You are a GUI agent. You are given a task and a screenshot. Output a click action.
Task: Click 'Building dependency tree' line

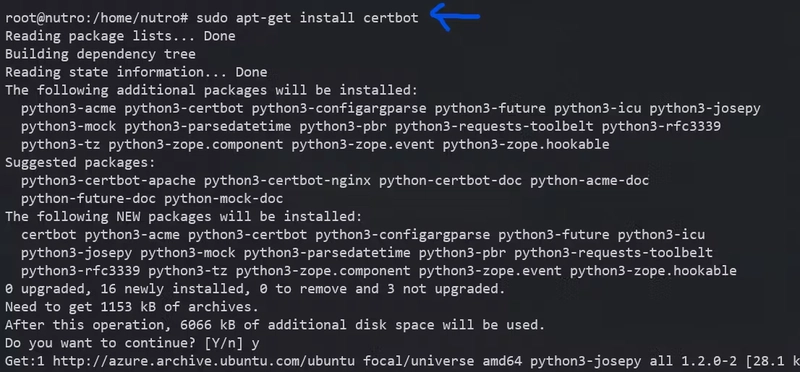point(101,54)
